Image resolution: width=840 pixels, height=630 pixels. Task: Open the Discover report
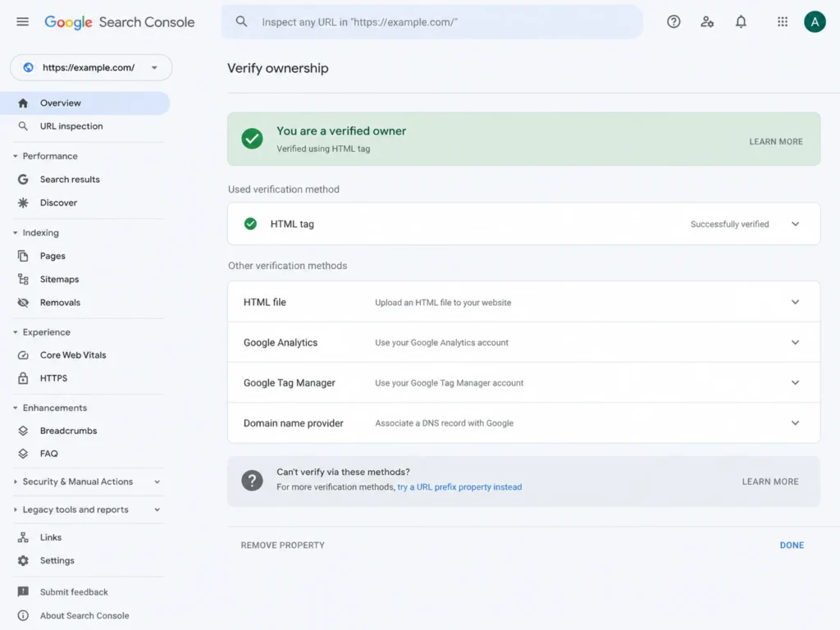point(58,203)
